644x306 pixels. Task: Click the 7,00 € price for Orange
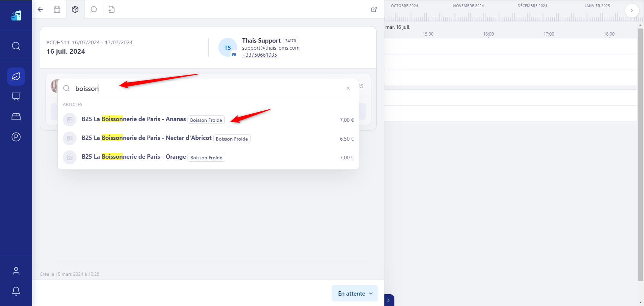[x=347, y=158]
